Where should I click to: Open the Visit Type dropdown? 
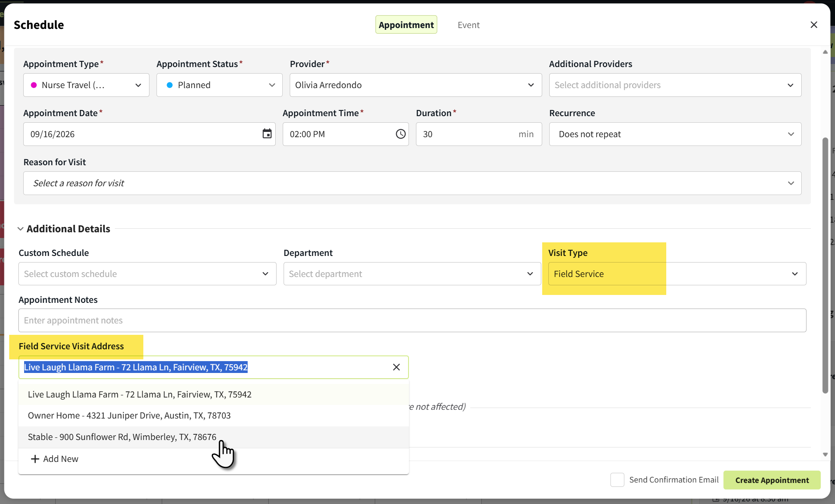click(677, 274)
